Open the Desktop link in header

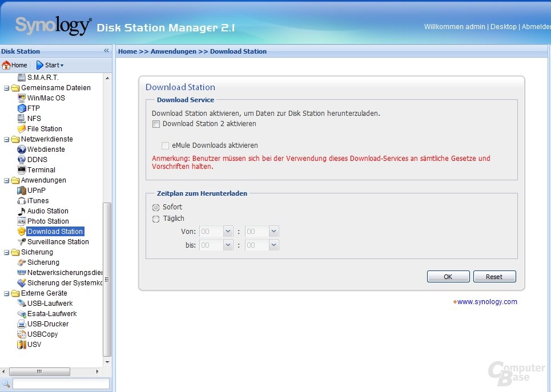click(503, 27)
